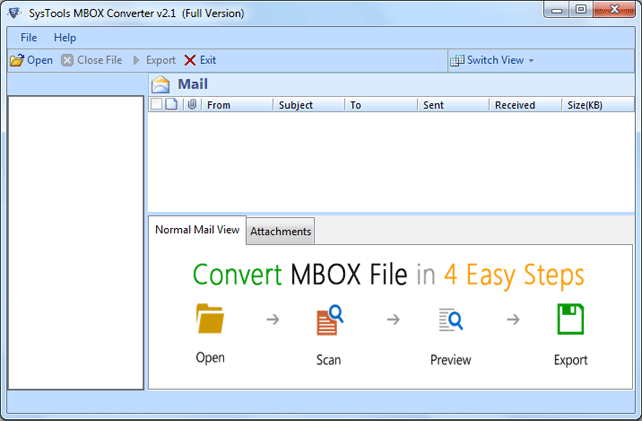Open the File menu
This screenshot has height=421, width=642.
[x=29, y=37]
